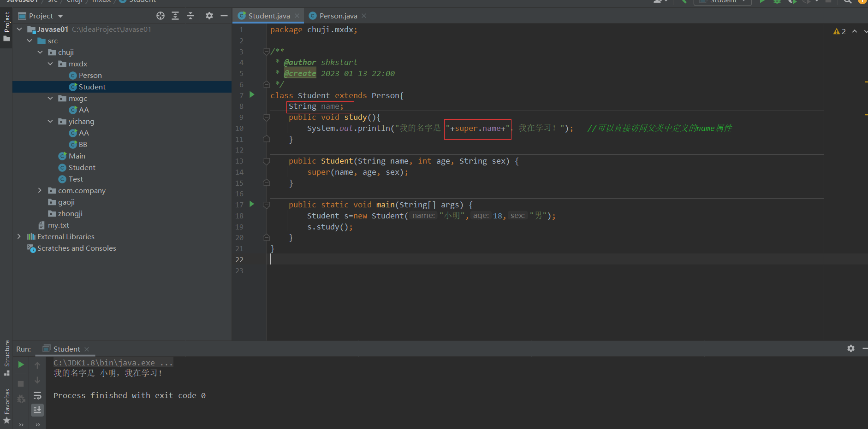
Task: Click Expand All in Project panel
Action: (175, 16)
